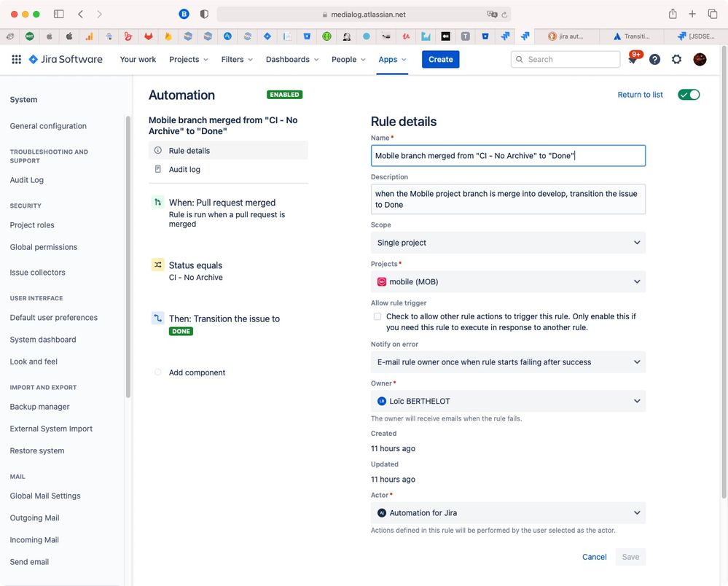
Task: Open Look and feel in sidebar
Action: [34, 362]
